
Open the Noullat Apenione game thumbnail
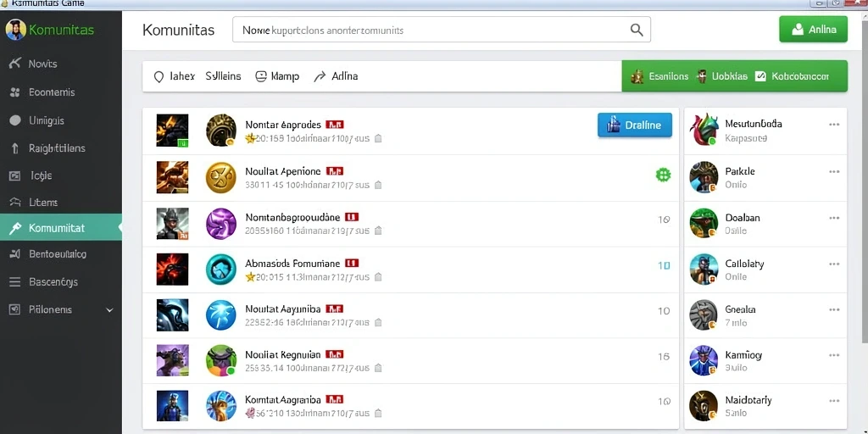point(172,177)
